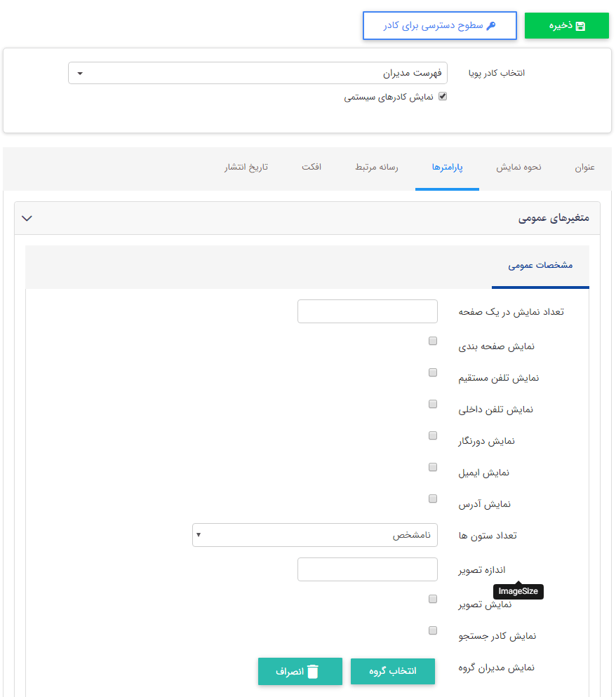This screenshot has height=697, width=616.
Task: Check the نمایش آدرس option
Action: coord(433,498)
